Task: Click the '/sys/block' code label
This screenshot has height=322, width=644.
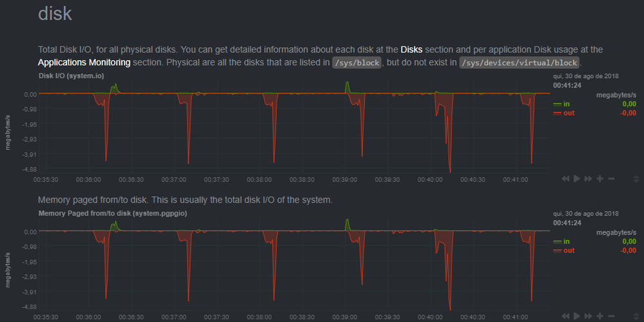Action: 357,63
